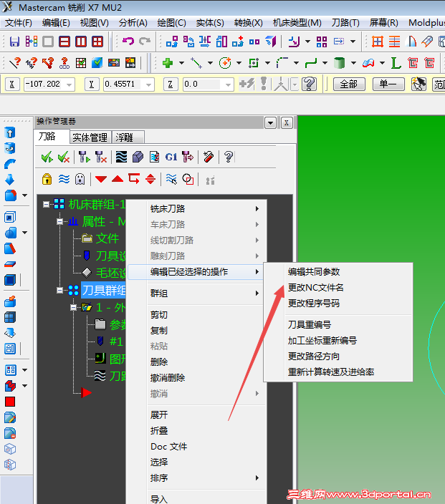
Task: Click the create circle center point icon
Action: tap(225, 63)
